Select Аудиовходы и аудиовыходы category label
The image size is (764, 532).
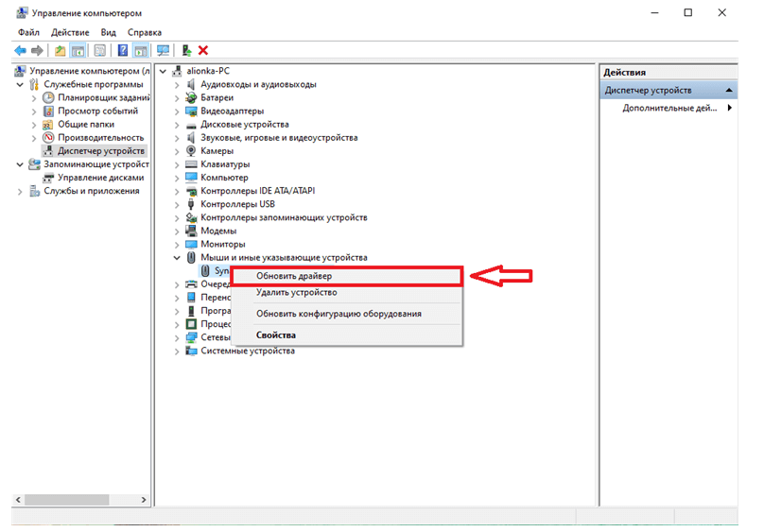coord(258,84)
